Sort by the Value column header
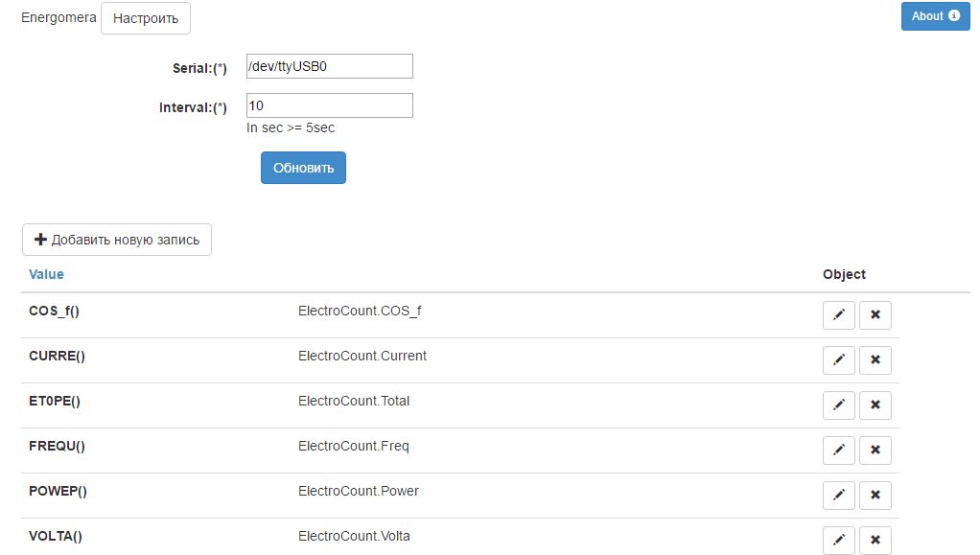Image resolution: width=980 pixels, height=555 pixels. tap(46, 274)
